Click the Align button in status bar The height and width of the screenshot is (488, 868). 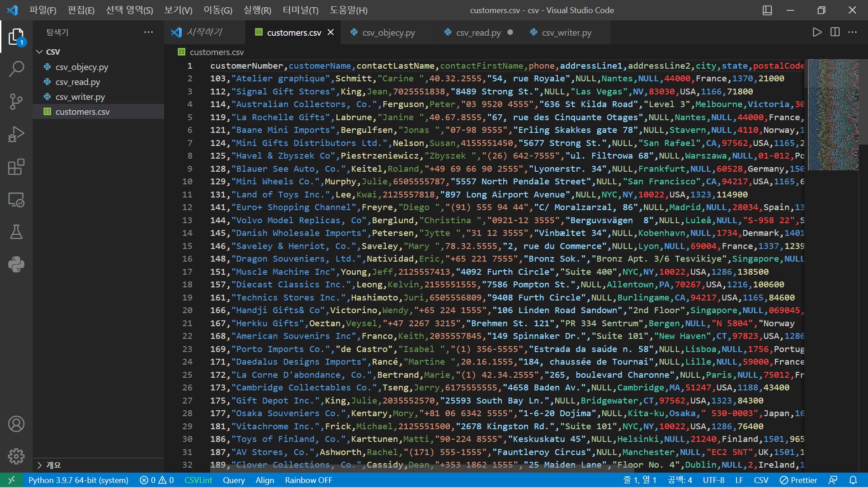pyautogui.click(x=264, y=480)
